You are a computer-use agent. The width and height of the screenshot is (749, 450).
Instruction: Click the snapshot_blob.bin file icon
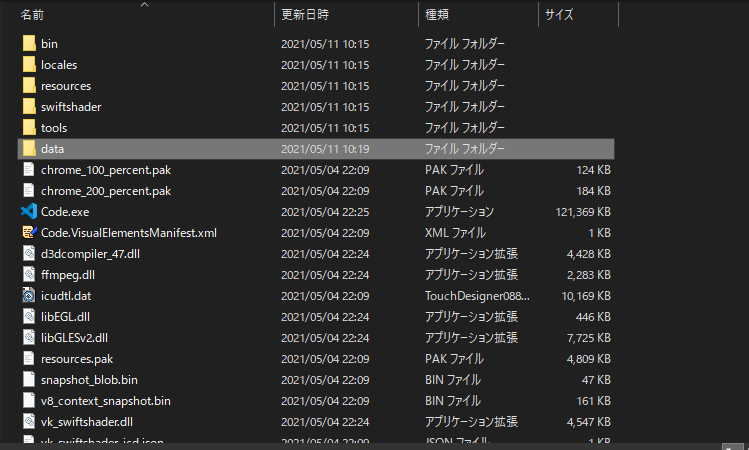(x=29, y=380)
